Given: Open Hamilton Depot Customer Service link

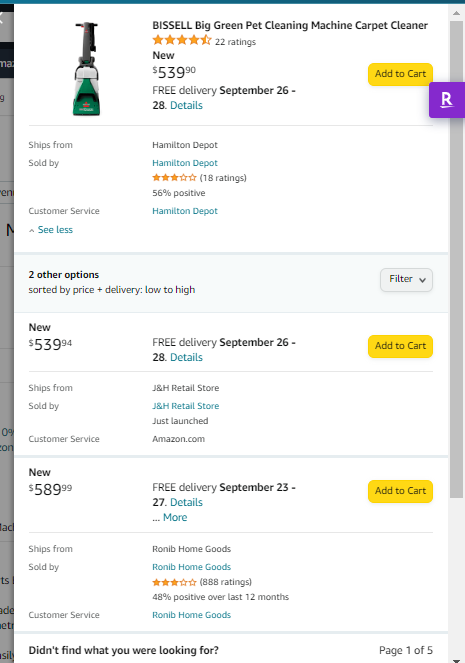Looking at the screenshot, I should [x=185, y=211].
